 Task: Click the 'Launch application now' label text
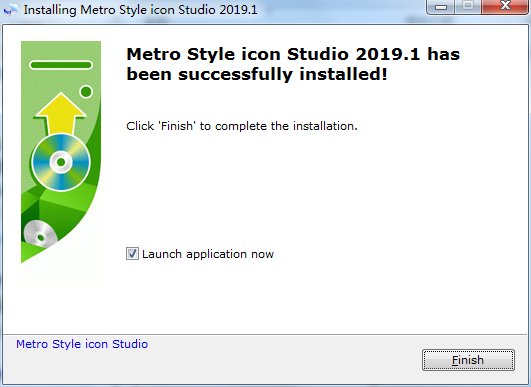pyautogui.click(x=208, y=254)
